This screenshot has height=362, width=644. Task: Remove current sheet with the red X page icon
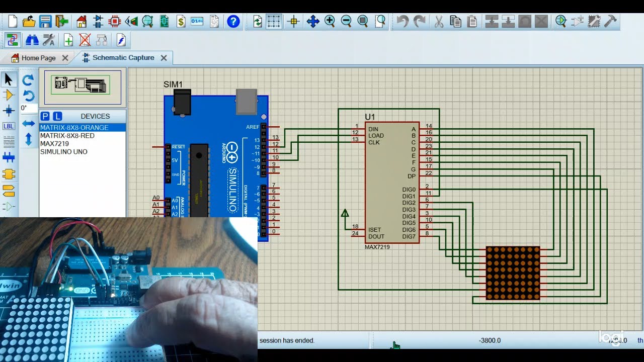coord(85,40)
